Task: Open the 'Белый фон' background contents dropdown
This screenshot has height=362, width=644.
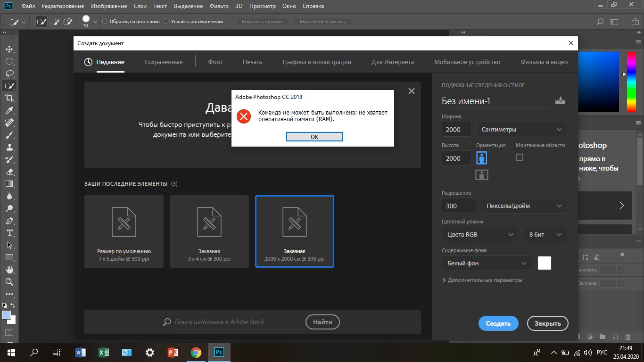Action: [x=487, y=263]
